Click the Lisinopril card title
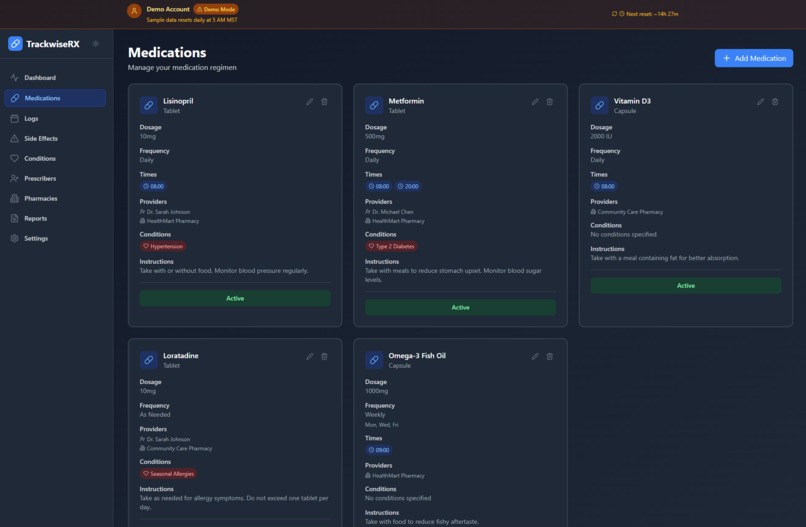Screen dimensions: 806x527 (178, 101)
